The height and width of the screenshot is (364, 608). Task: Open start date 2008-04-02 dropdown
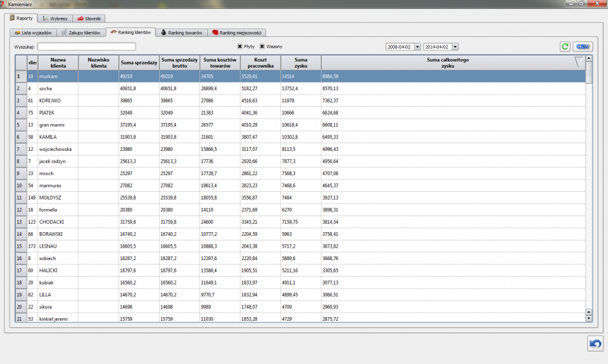[x=417, y=47]
